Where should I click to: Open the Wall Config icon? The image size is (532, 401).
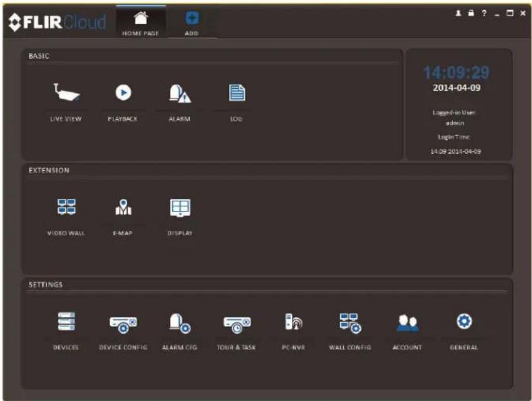click(351, 323)
